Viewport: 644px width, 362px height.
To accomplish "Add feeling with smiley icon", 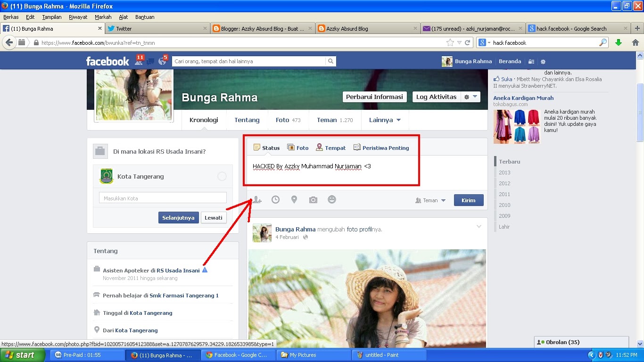I will [x=332, y=200].
